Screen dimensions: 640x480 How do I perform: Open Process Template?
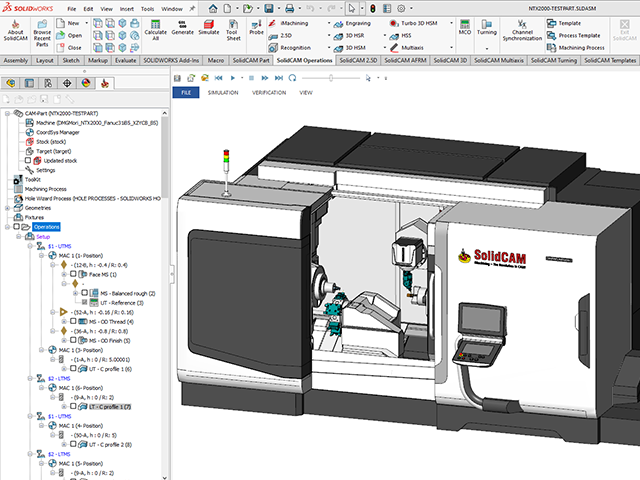coord(573,36)
